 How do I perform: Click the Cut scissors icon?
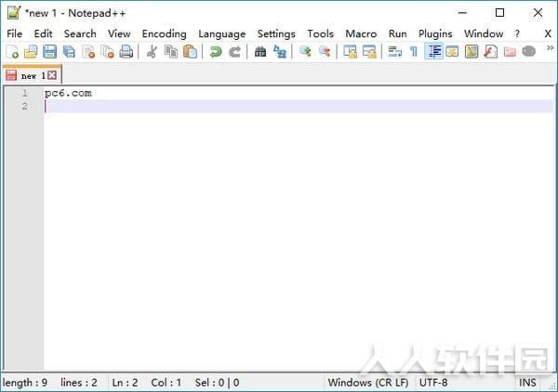click(152, 52)
